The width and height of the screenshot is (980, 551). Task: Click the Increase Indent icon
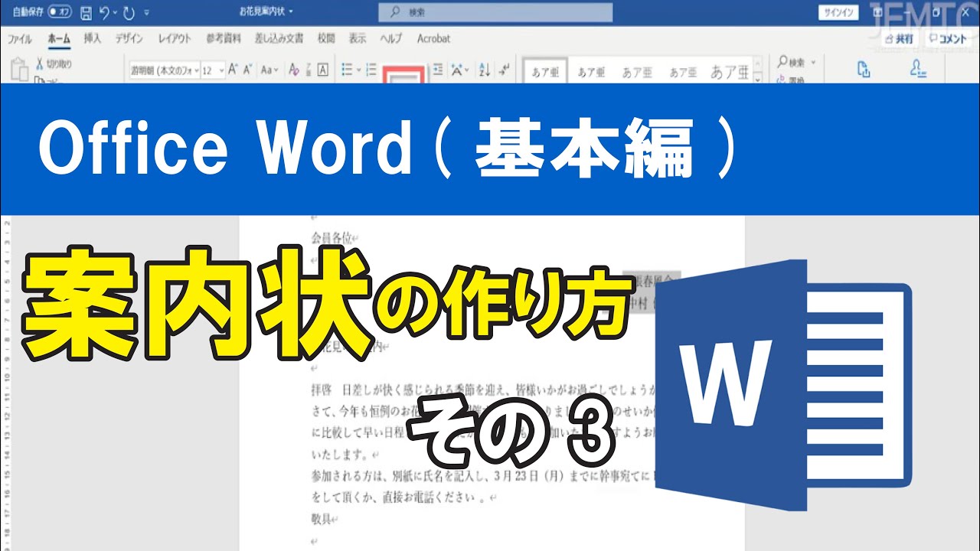click(438, 70)
